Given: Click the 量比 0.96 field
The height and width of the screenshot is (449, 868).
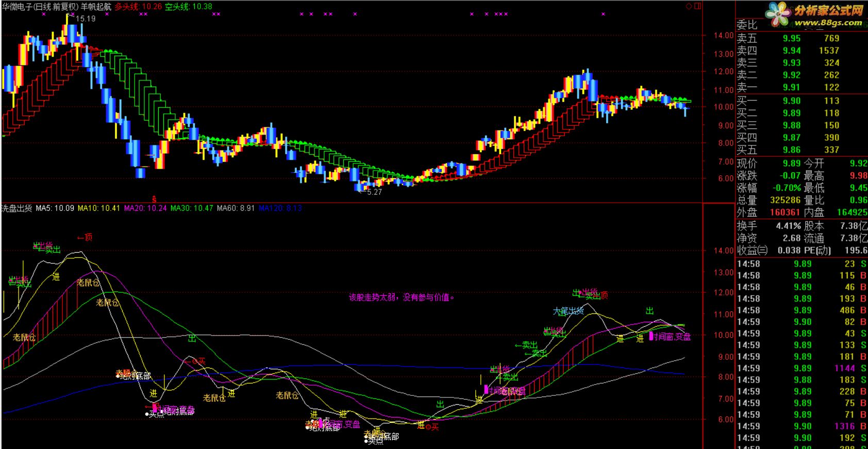Looking at the screenshot, I should 836,200.
